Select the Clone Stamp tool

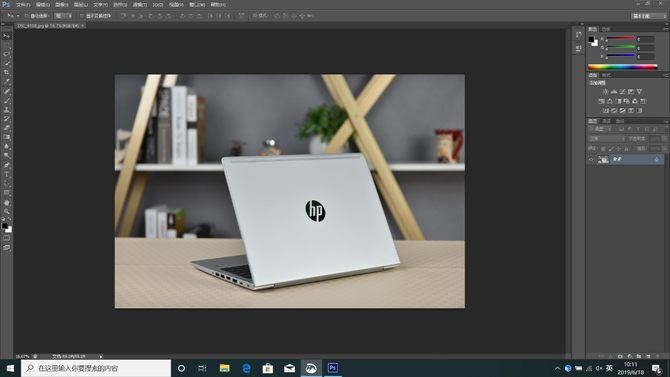click(6, 109)
